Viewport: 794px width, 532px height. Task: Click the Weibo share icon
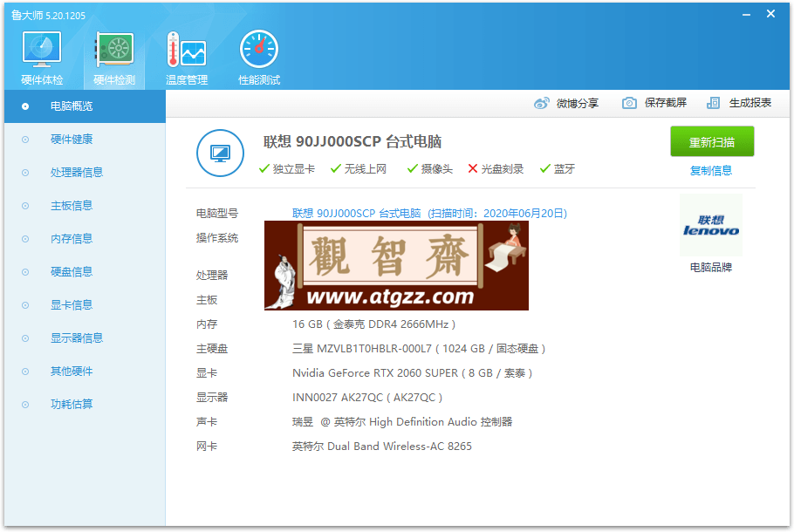coord(541,103)
